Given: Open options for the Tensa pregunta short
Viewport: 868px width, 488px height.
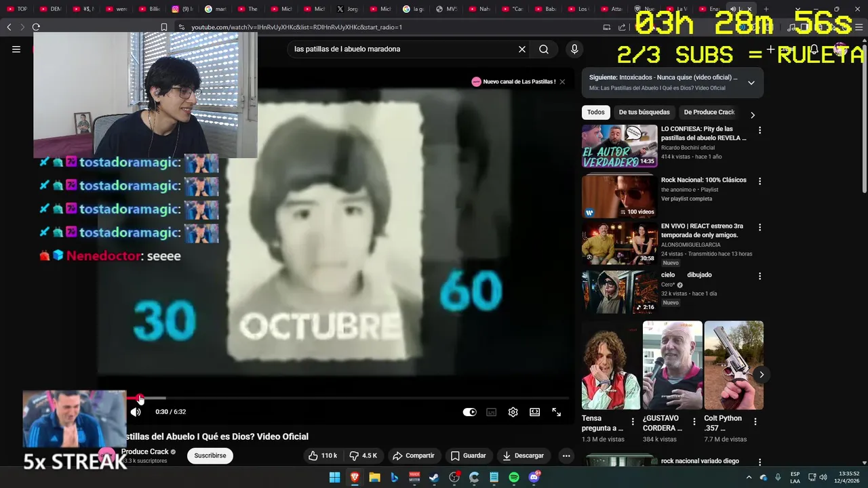Looking at the screenshot, I should point(633,422).
